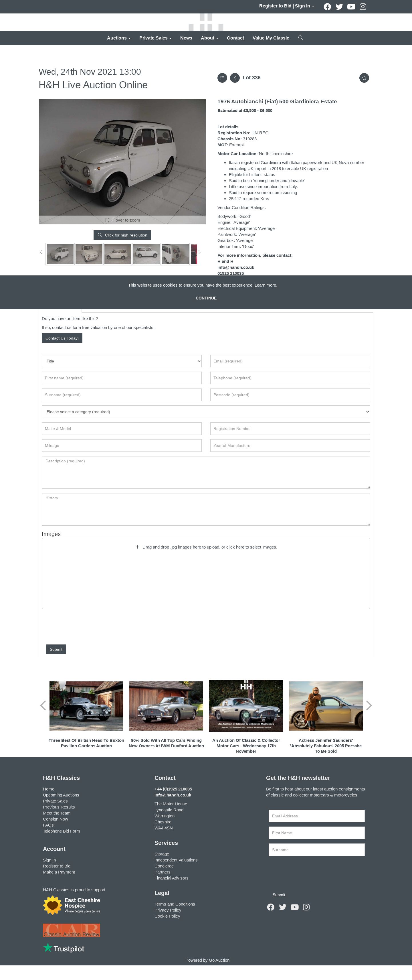Click the H&H logo at top
Viewport: 412px width, 980px height.
206,22
